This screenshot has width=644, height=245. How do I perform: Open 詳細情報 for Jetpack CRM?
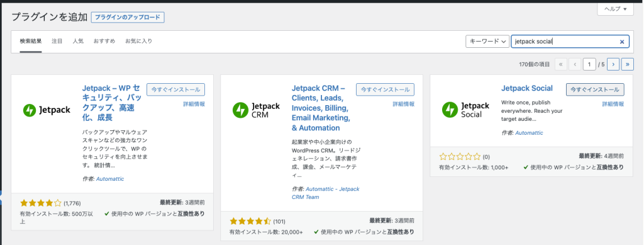point(404,104)
